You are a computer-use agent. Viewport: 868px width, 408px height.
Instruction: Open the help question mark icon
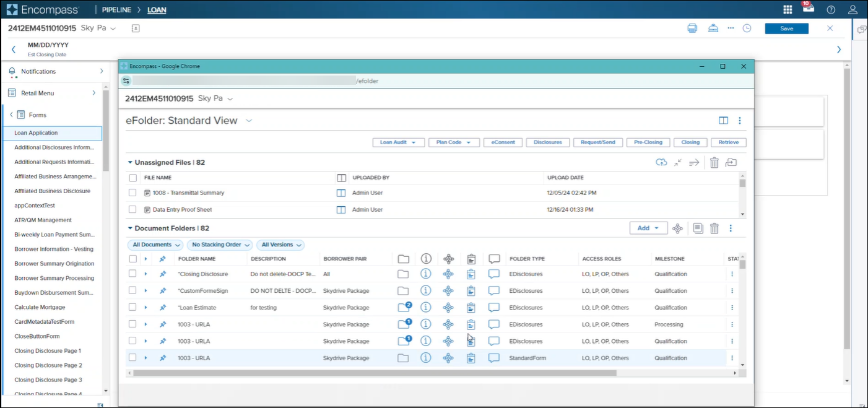click(831, 9)
